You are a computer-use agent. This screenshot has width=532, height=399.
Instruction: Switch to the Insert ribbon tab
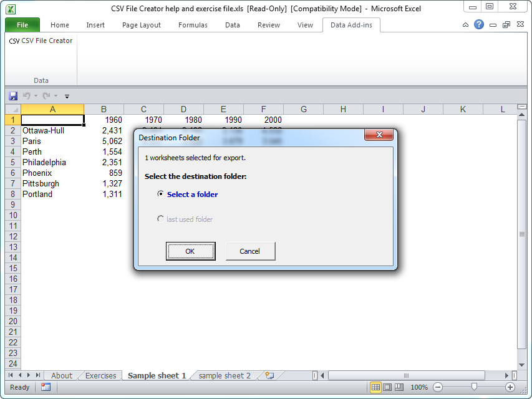click(95, 25)
